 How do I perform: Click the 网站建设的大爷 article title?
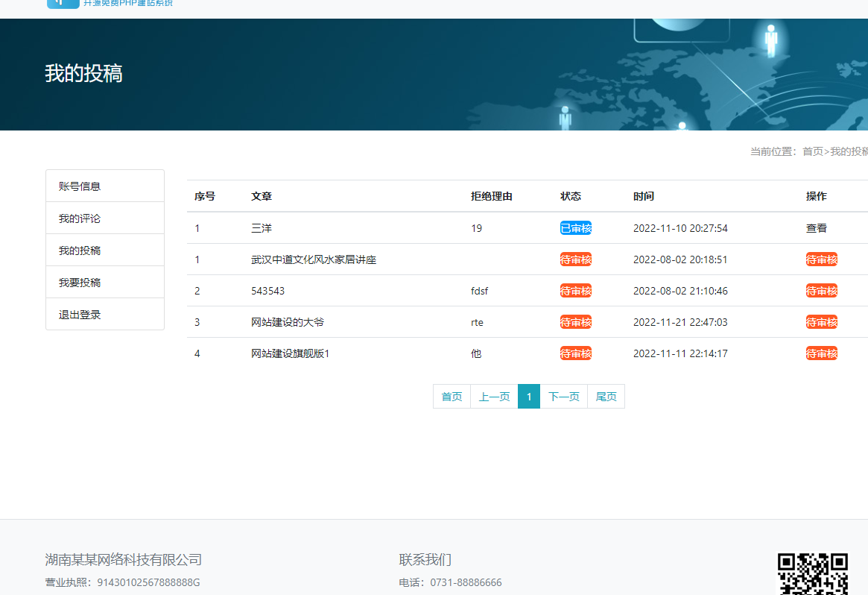click(288, 322)
